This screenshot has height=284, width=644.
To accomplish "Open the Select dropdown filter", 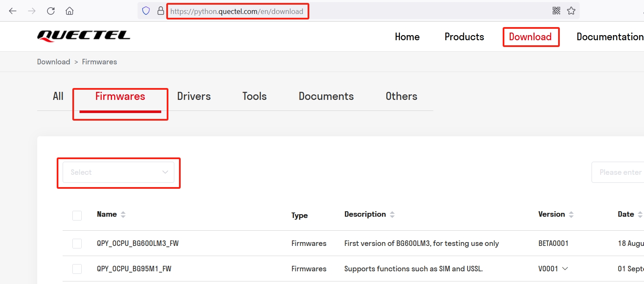I will [118, 172].
